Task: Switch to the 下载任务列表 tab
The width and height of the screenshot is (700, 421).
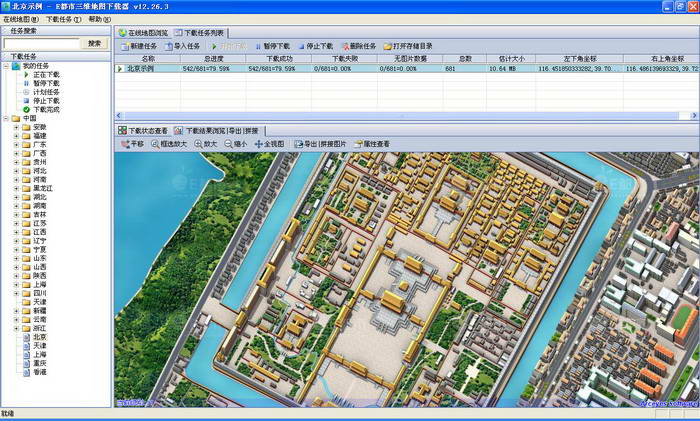Action: (200, 33)
